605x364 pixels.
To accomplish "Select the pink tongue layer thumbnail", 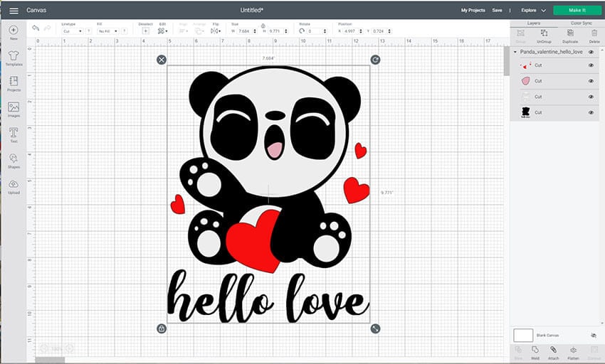I will point(525,81).
